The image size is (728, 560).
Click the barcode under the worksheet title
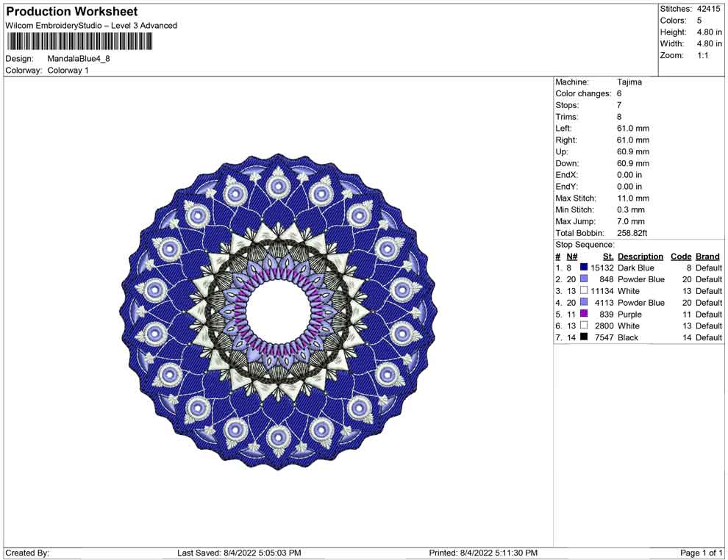point(79,42)
